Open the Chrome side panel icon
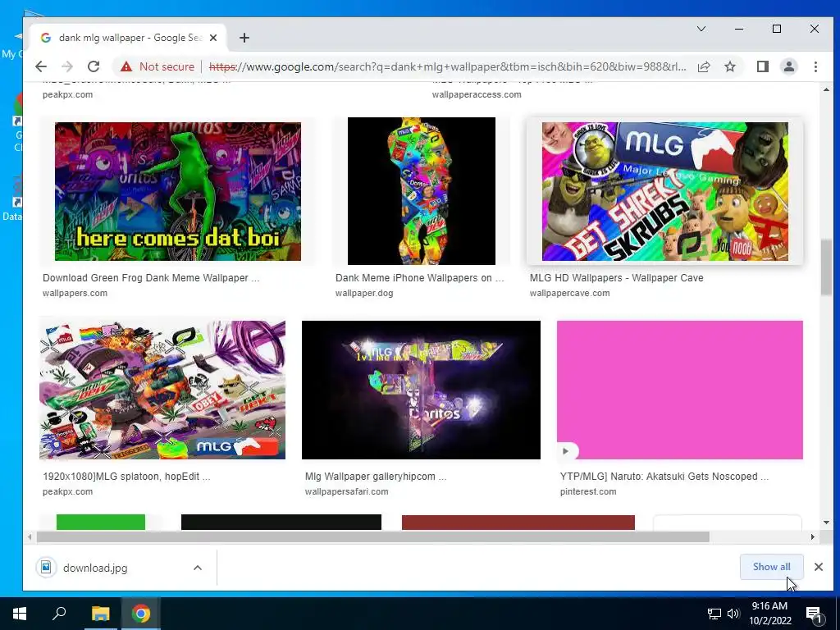840x630 pixels. (x=762, y=66)
